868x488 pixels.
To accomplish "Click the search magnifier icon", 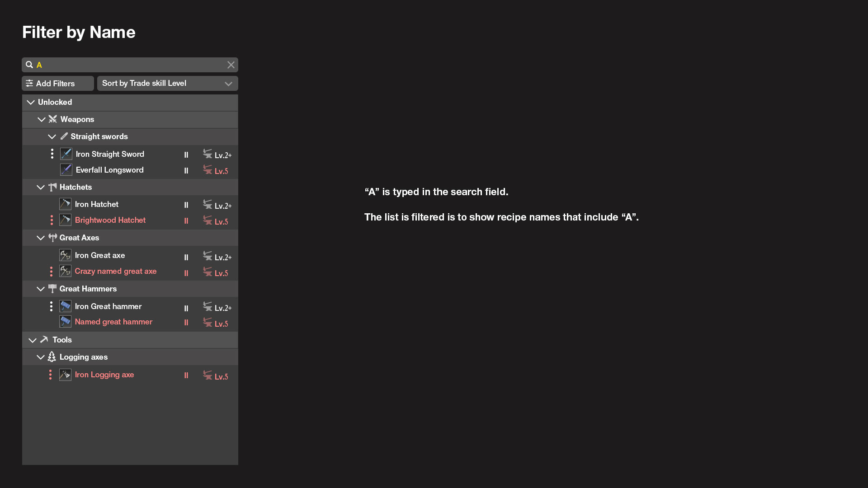I will tap(29, 65).
